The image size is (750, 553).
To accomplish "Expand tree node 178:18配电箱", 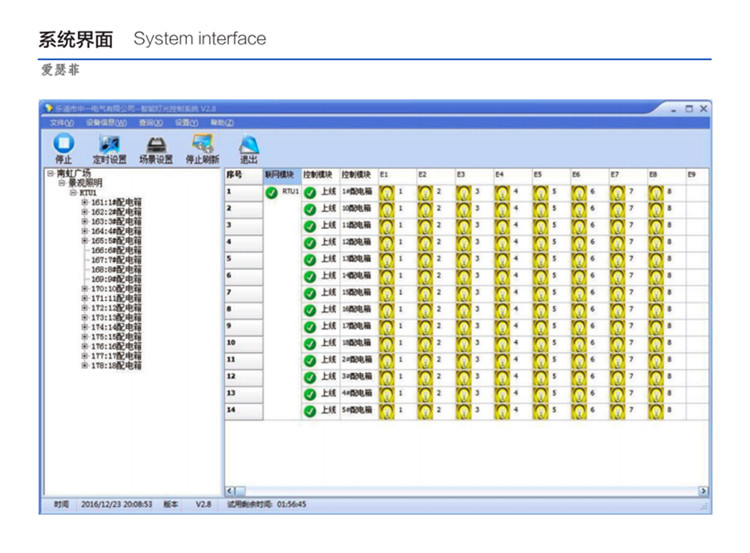I will point(85,365).
